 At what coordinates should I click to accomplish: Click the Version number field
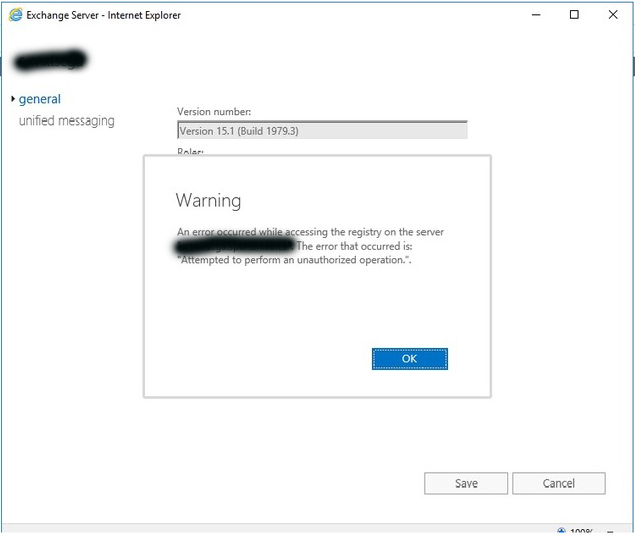[322, 130]
